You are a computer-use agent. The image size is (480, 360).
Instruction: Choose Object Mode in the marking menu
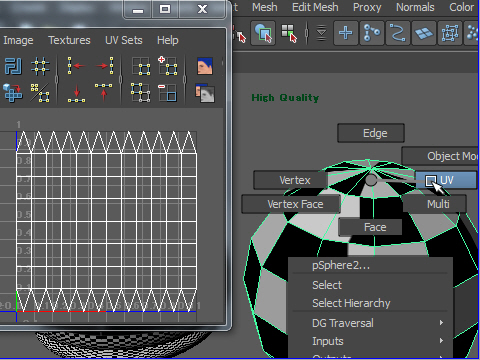pos(440,156)
